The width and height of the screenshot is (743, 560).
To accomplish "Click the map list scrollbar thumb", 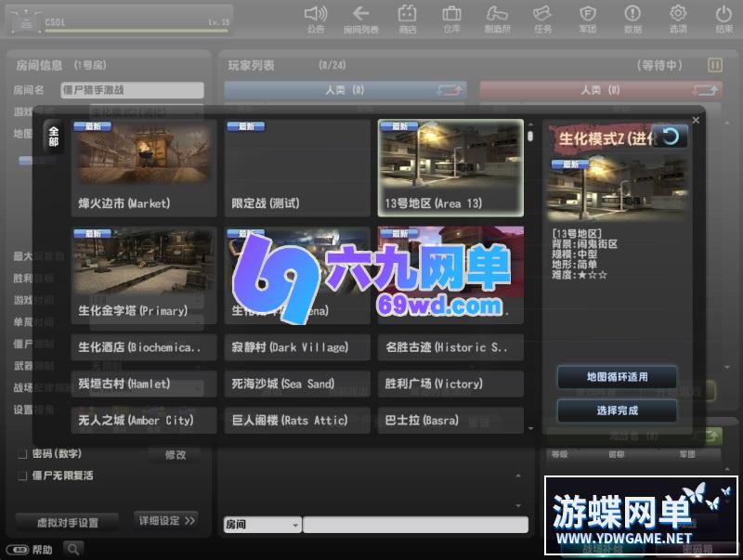I will 530,136.
